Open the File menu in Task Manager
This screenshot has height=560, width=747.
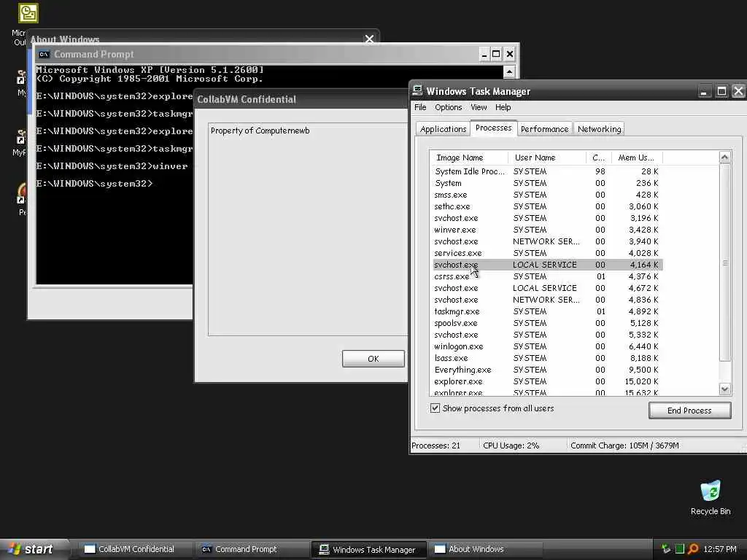[x=420, y=107]
